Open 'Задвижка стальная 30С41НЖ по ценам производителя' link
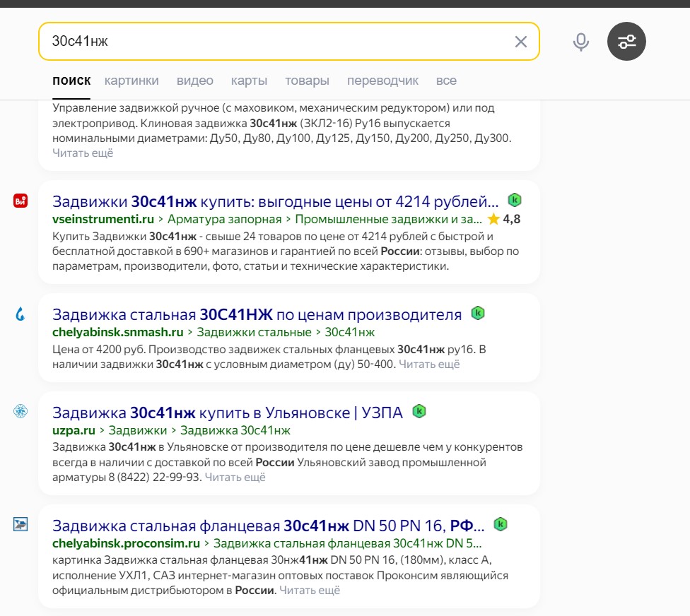Screen dimensions: 690x616 257,314
